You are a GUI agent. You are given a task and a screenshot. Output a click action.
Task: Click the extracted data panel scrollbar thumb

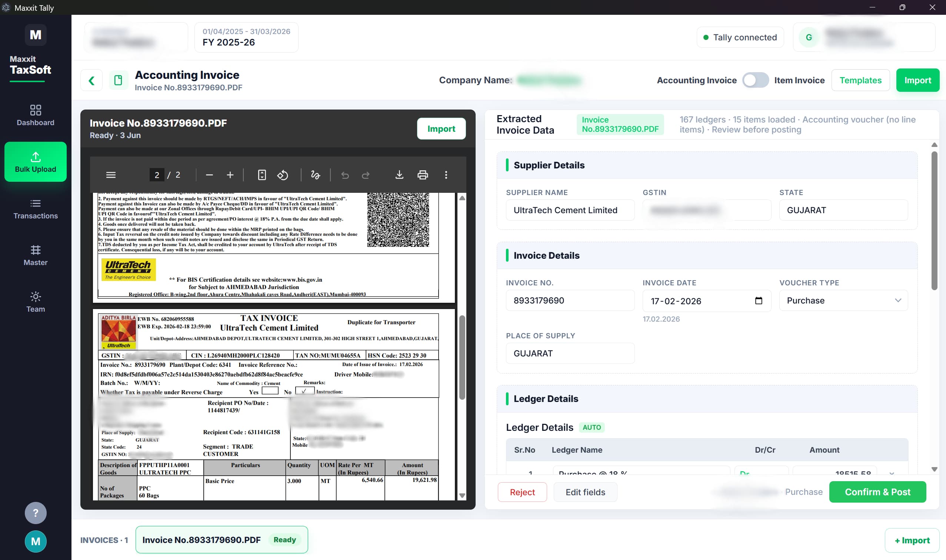pos(934,221)
